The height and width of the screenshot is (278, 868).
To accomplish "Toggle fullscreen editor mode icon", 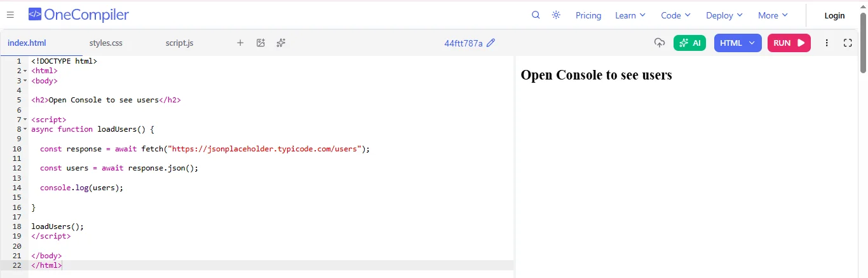I will coord(847,43).
